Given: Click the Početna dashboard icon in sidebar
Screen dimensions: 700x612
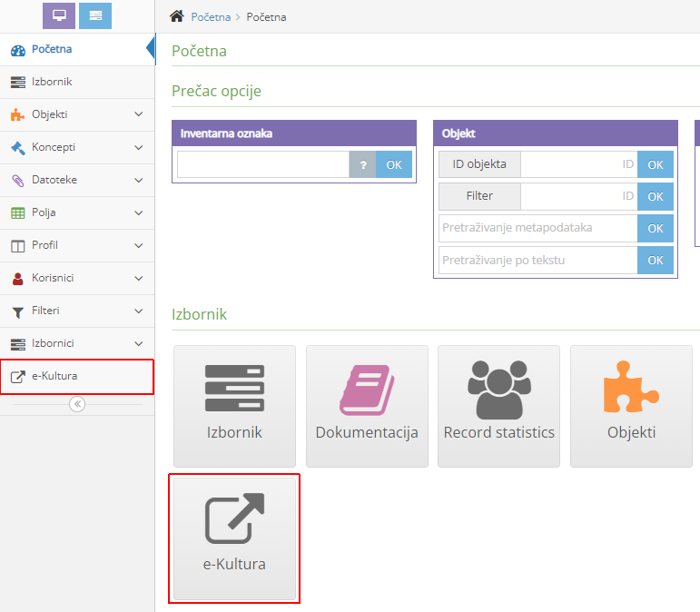Looking at the screenshot, I should pos(18,50).
